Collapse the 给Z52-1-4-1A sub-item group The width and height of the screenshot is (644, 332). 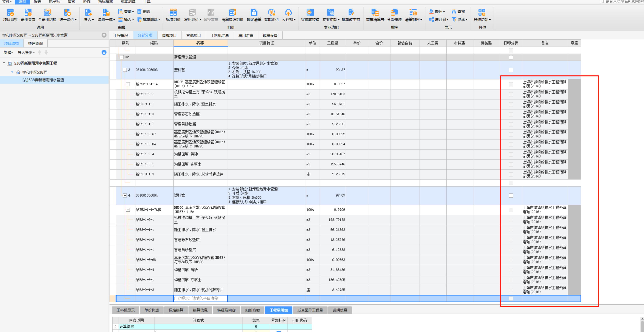coord(128,84)
